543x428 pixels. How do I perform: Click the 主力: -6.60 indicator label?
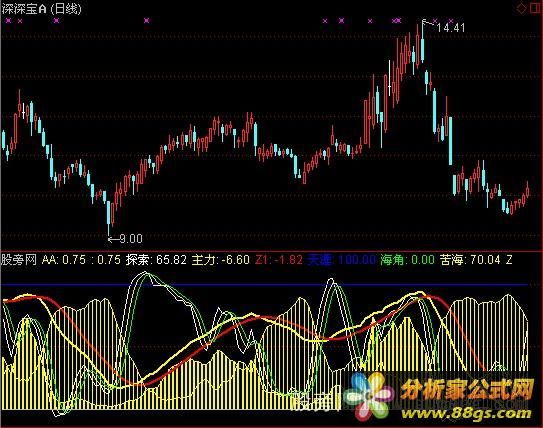tap(220, 260)
